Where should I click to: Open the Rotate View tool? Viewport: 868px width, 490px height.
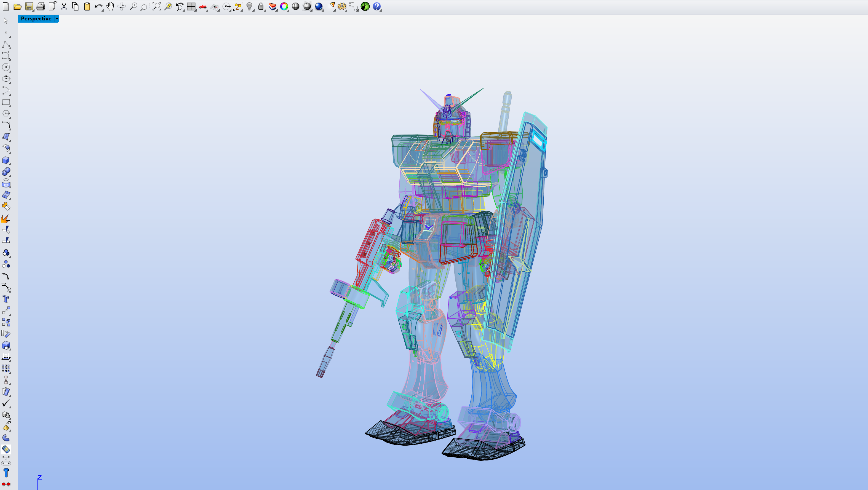[x=122, y=6]
